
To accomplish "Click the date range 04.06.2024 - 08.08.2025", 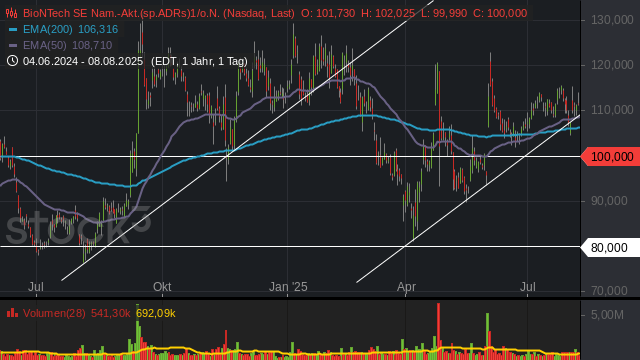I will tap(83, 61).
